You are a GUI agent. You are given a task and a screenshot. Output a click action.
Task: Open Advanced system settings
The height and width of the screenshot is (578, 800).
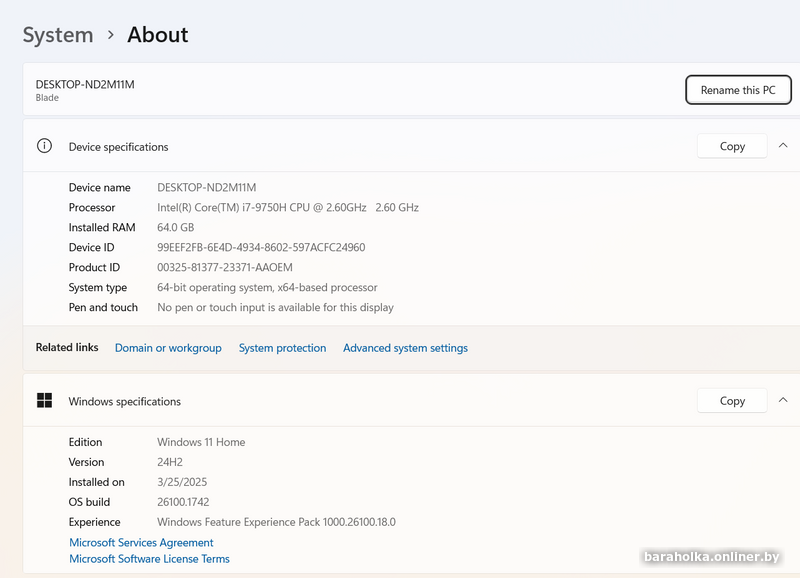[x=405, y=348]
